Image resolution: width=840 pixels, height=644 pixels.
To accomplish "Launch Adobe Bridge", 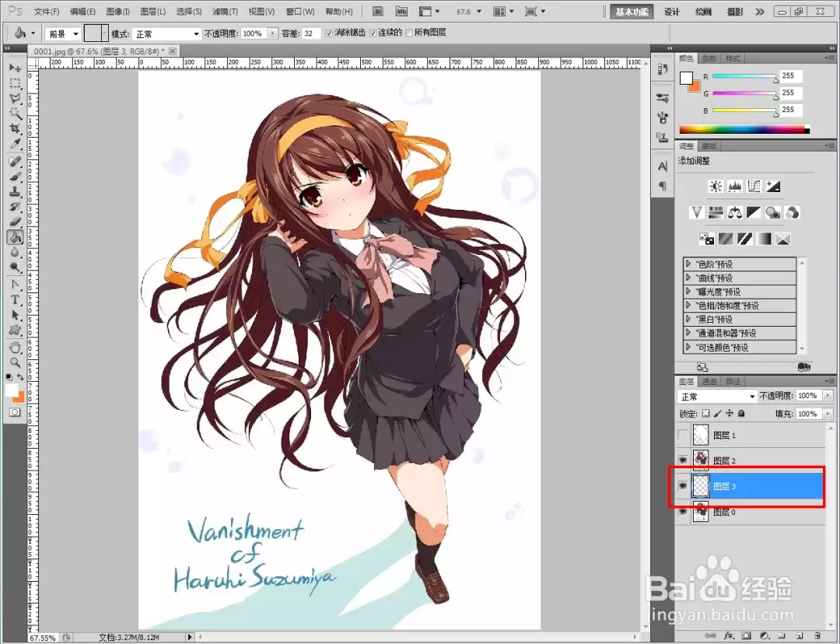I will (378, 11).
